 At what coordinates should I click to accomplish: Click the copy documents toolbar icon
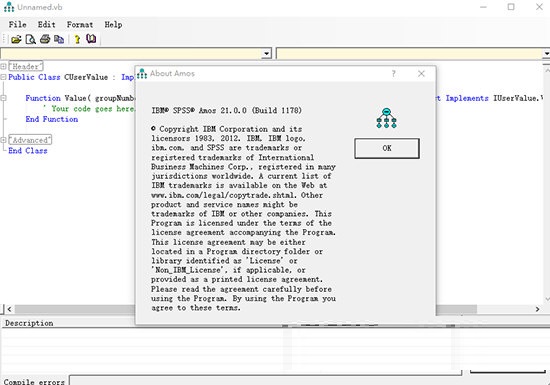click(x=59, y=39)
